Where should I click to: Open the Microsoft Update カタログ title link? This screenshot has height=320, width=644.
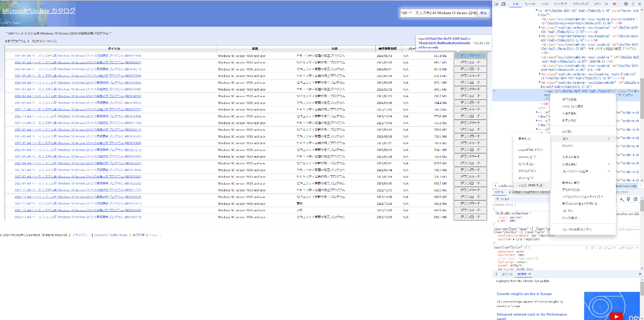39,11
